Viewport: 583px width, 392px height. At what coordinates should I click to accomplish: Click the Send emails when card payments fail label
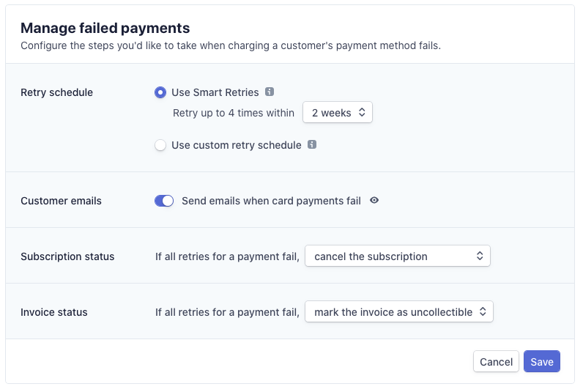point(271,201)
